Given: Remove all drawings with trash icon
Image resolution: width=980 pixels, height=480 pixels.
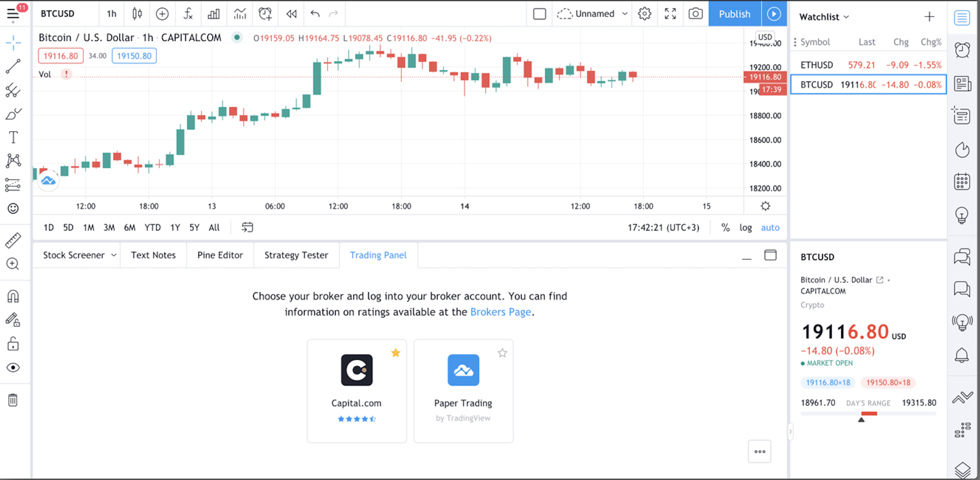Looking at the screenshot, I should (x=13, y=400).
